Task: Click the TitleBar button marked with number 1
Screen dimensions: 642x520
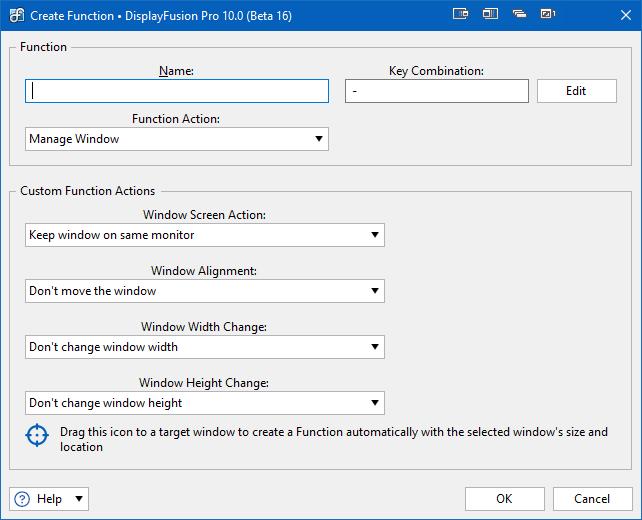Action: click(548, 14)
